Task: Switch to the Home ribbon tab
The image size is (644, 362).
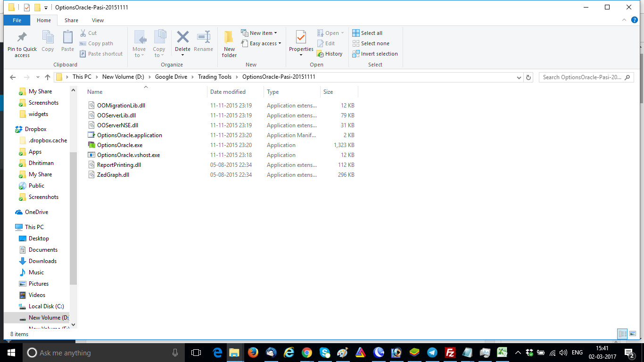Action: tap(44, 20)
